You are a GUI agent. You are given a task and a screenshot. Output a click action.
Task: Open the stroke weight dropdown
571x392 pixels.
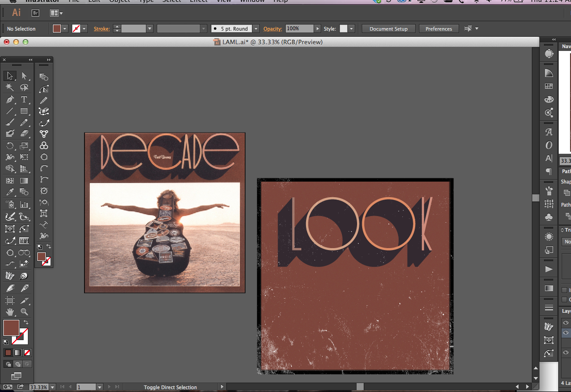pyautogui.click(x=150, y=29)
